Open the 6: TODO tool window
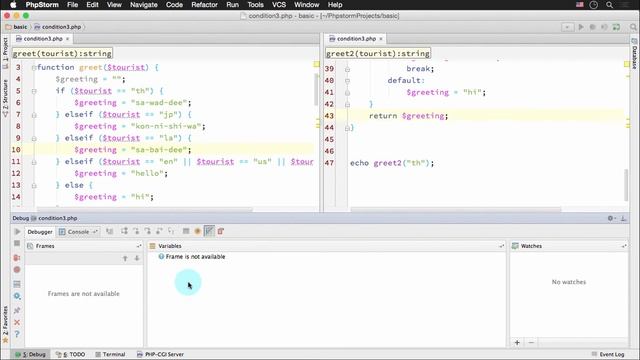Image resolution: width=640 pixels, height=360 pixels. pyautogui.click(x=70, y=354)
